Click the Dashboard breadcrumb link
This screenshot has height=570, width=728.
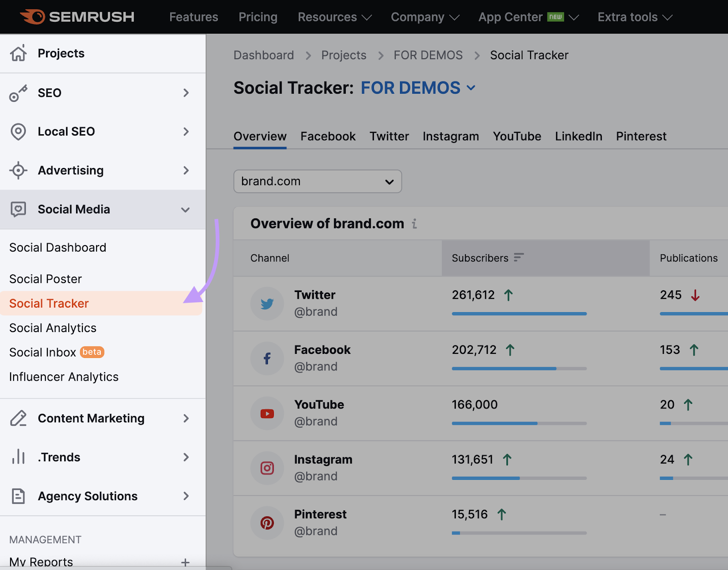pos(264,55)
